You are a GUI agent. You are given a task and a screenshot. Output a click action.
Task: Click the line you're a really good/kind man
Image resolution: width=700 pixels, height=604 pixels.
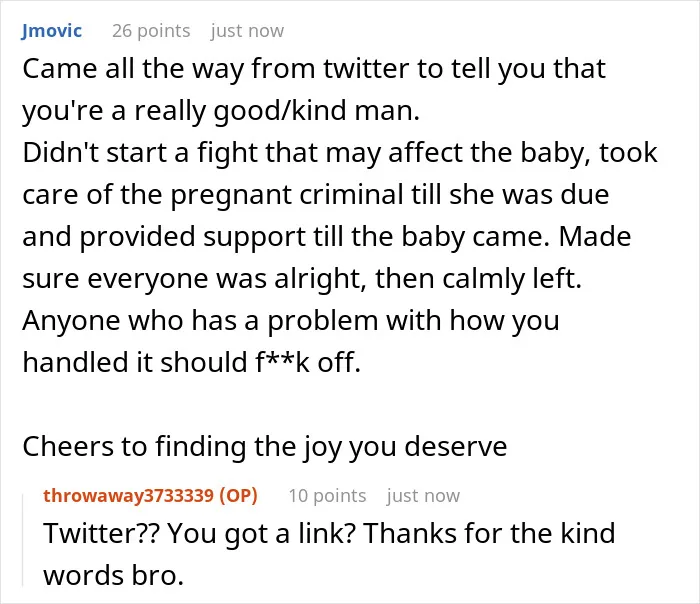[x=221, y=110]
